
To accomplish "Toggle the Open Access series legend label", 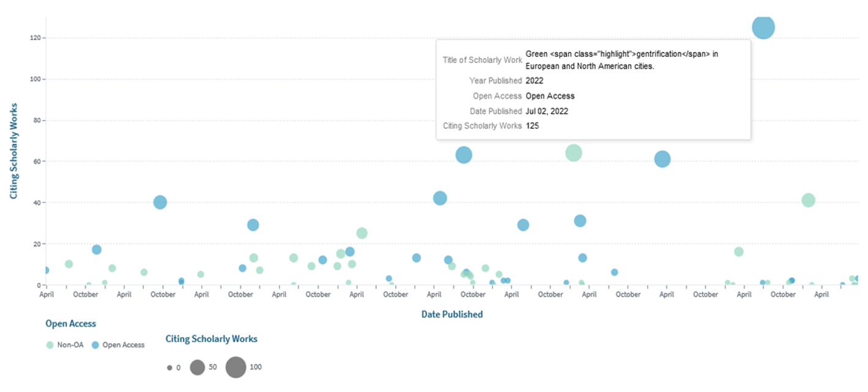I will pyautogui.click(x=123, y=345).
